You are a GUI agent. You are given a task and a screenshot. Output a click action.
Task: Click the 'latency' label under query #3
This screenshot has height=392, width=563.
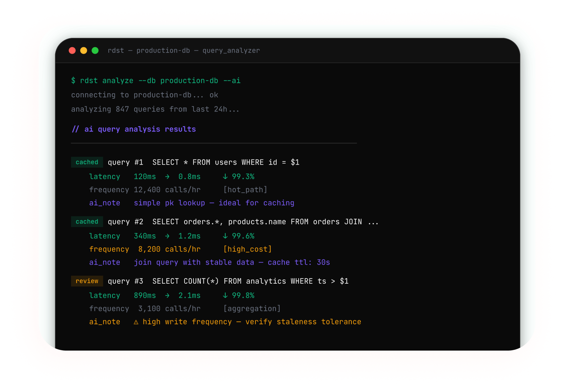pos(105,295)
